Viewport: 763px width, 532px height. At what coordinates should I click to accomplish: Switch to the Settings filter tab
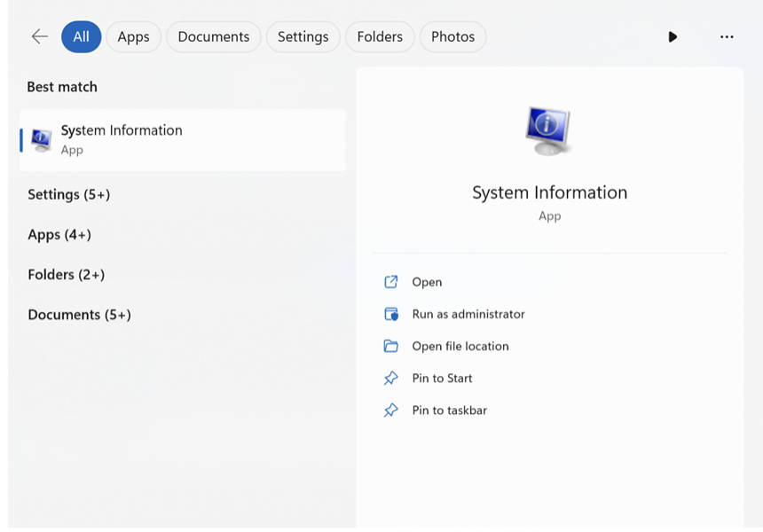pos(303,37)
